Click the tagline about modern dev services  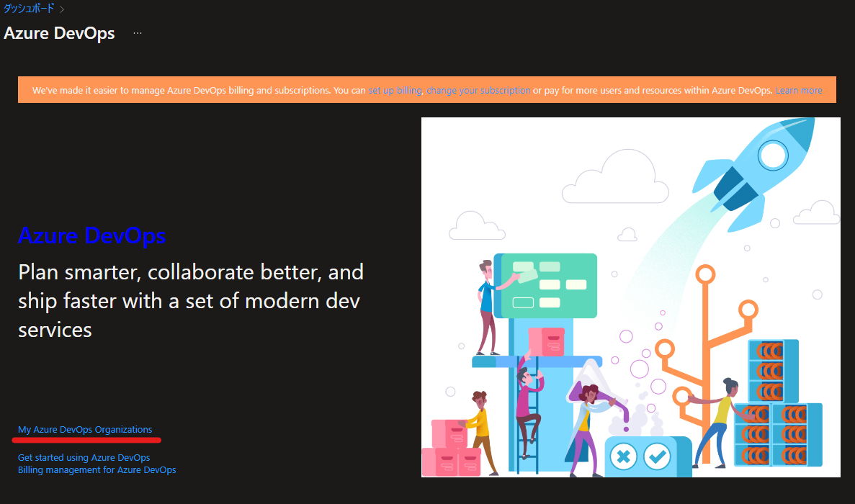click(190, 300)
